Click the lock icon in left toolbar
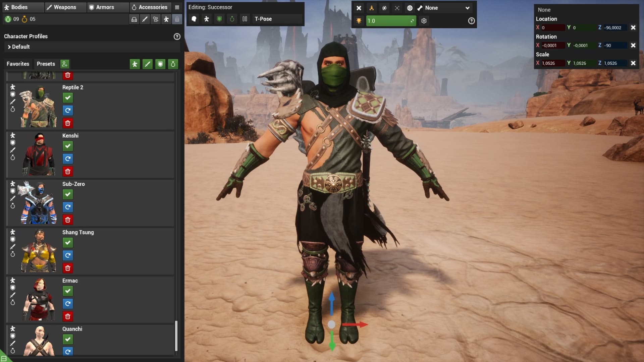 [177, 19]
